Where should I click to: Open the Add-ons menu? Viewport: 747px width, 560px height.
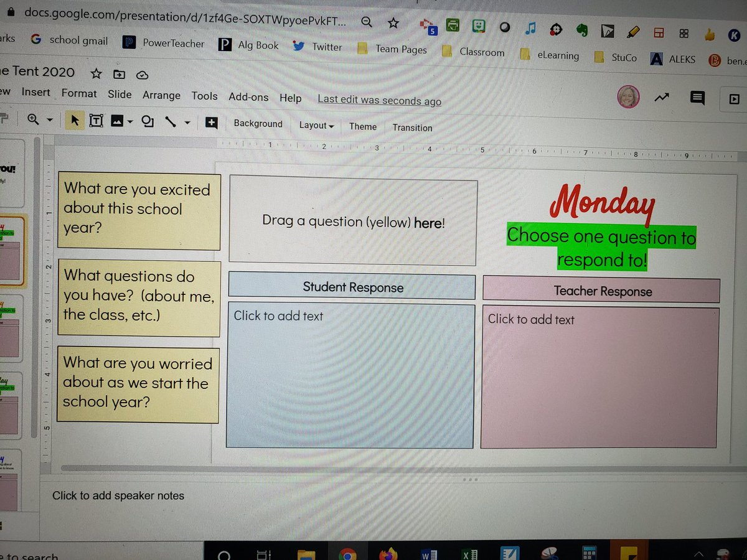click(x=248, y=97)
